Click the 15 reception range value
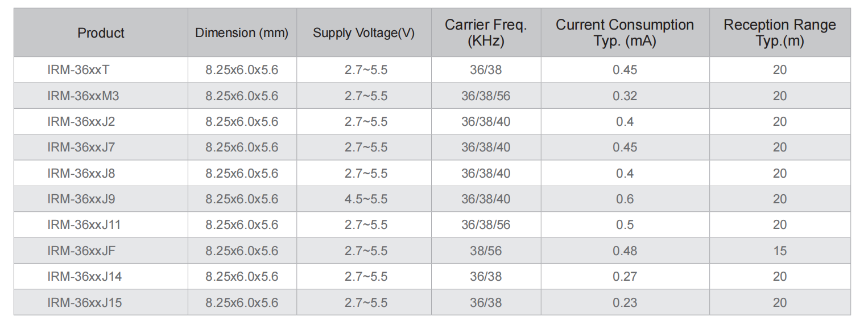 780,251
